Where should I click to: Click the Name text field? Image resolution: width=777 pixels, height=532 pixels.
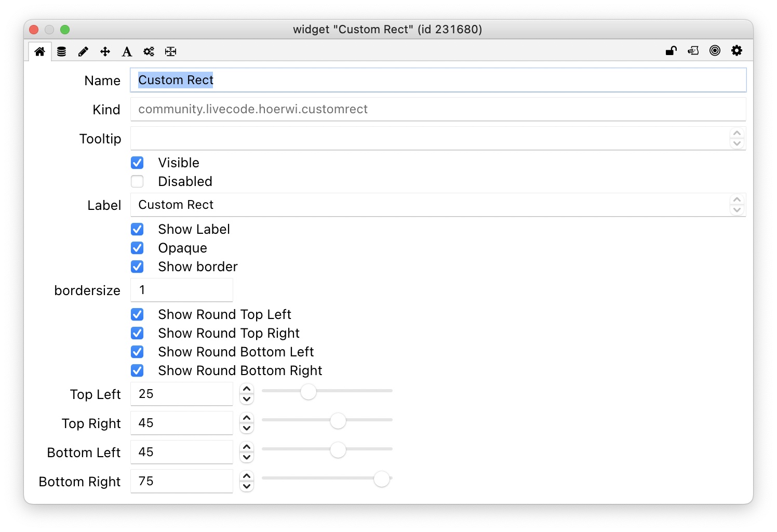438,80
